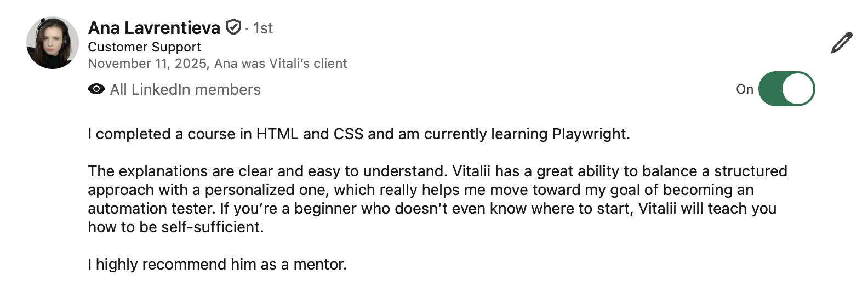Open the "All LinkedIn members" visibility setting

click(x=185, y=89)
